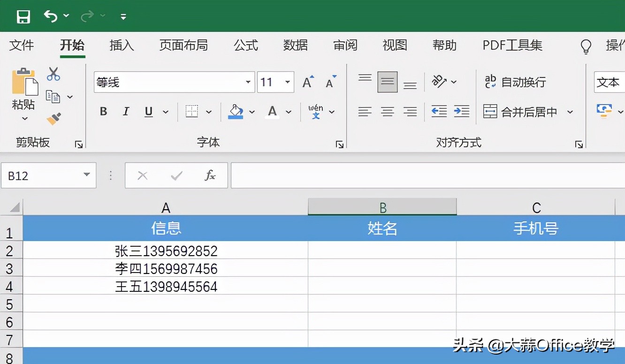This screenshot has height=364, width=625.
Task: Open the 文件 menu
Action: click(22, 45)
